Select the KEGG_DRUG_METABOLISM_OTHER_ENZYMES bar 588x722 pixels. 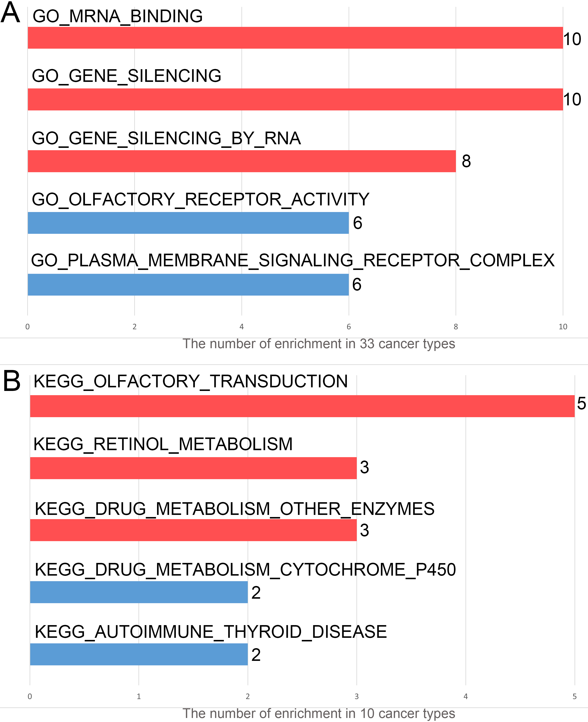pos(193,530)
